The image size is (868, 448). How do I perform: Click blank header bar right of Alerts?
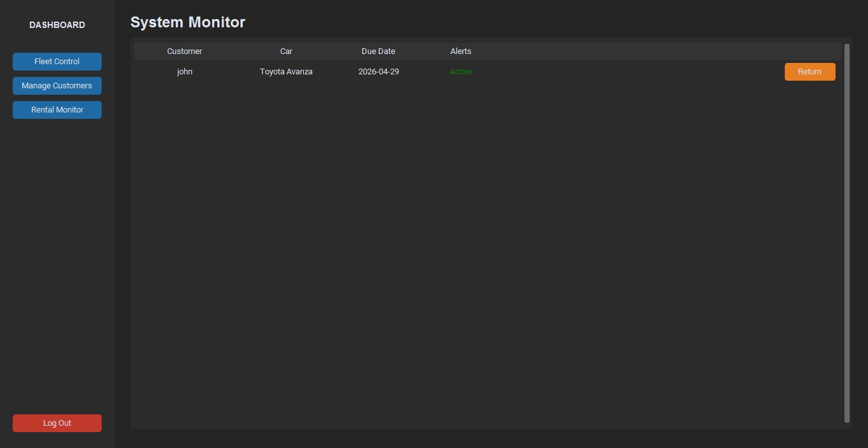[635, 51]
